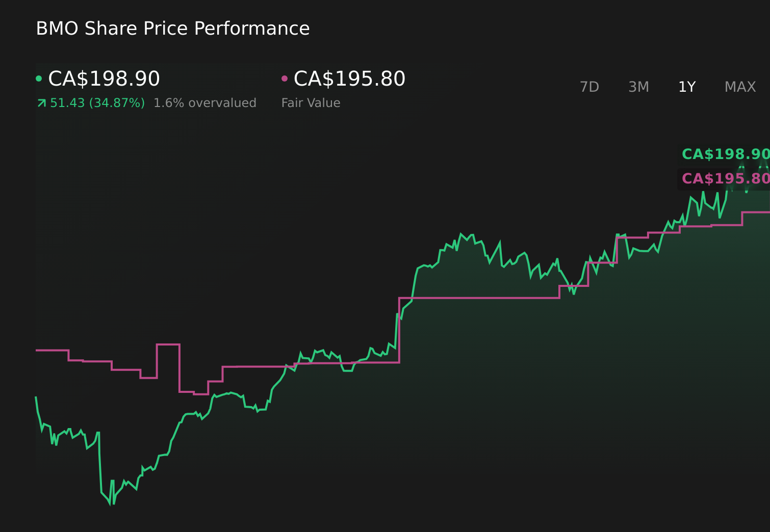Expand the chart by clicking MAX

pos(740,87)
